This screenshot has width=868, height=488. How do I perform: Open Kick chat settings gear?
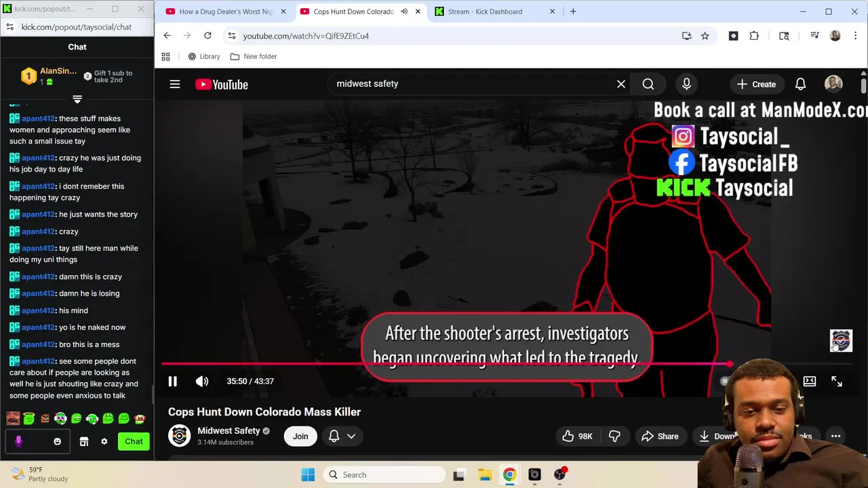pos(104,441)
